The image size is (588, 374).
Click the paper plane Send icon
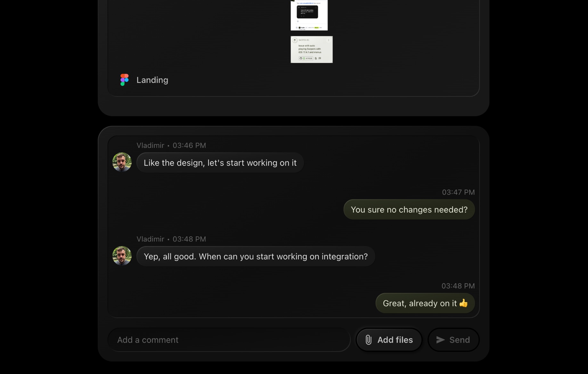[440, 340]
